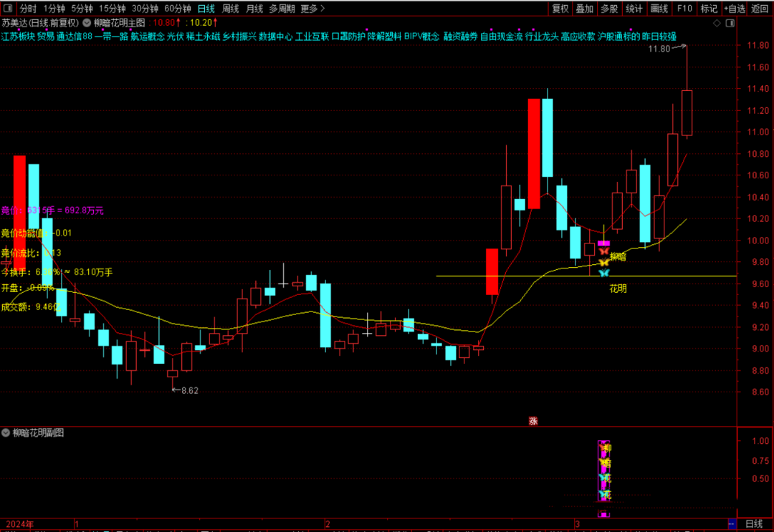Open the 稀土永磁 concept tag

(x=204, y=37)
